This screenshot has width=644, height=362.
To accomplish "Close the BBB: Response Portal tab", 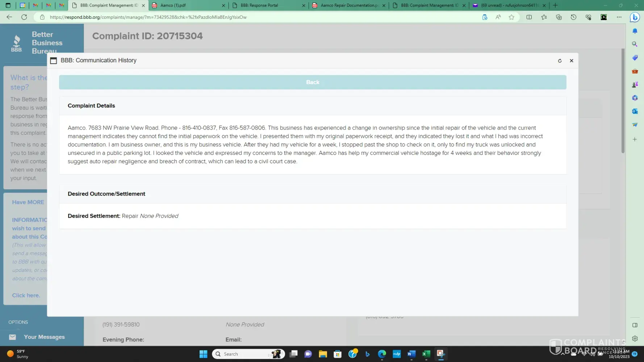I will click(304, 5).
